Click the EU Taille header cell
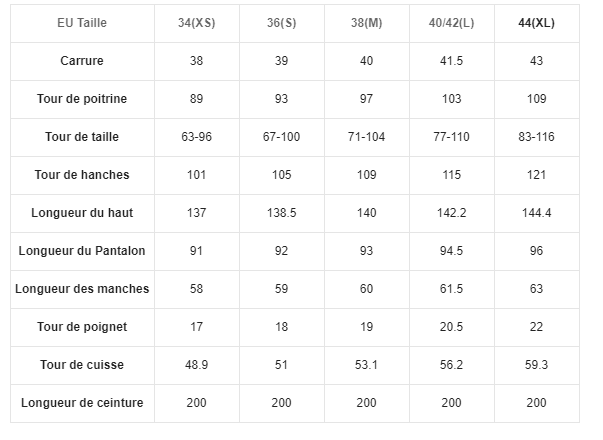Screen dimensions: 603x440 tap(82, 23)
